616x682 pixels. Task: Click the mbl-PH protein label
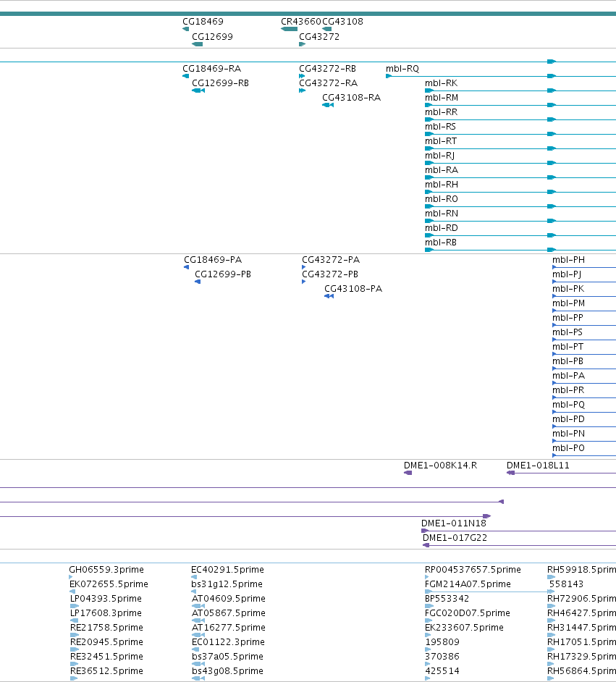point(569,260)
